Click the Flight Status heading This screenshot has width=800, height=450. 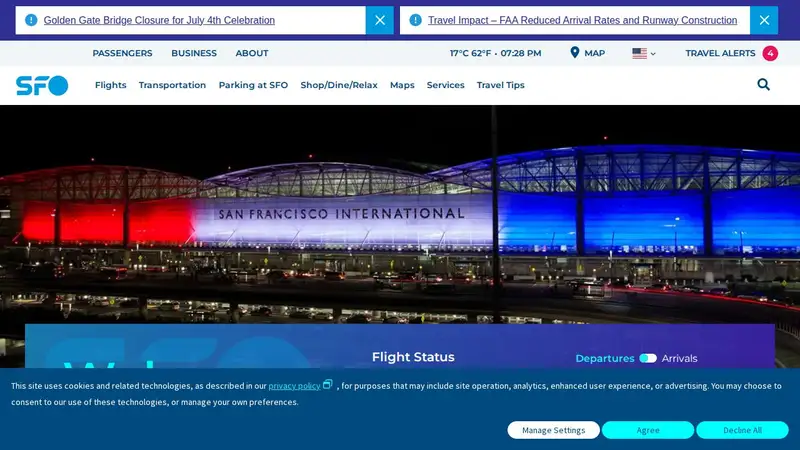(x=413, y=357)
